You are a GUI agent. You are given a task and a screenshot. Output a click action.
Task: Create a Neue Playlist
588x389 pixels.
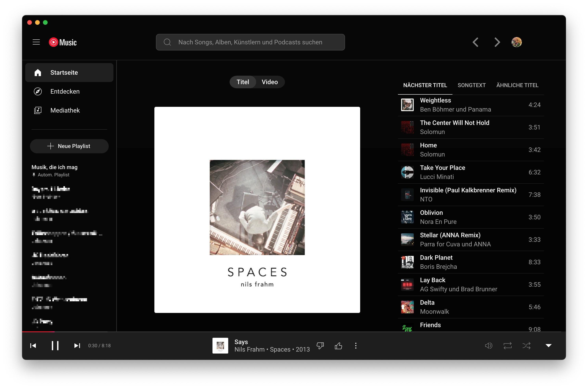(x=69, y=146)
